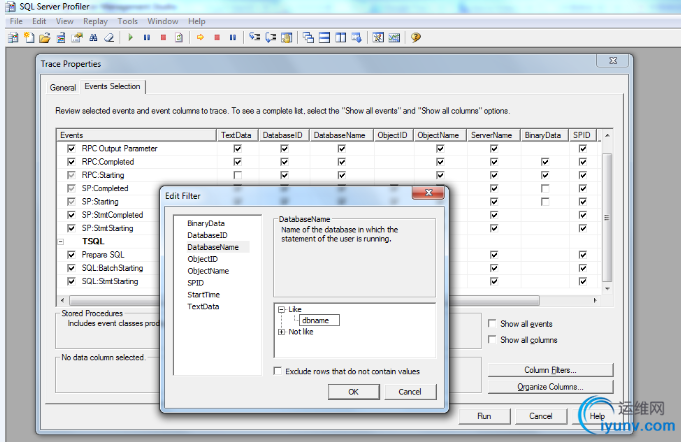
Task: Enable the Show all events checkbox
Action: 492,323
